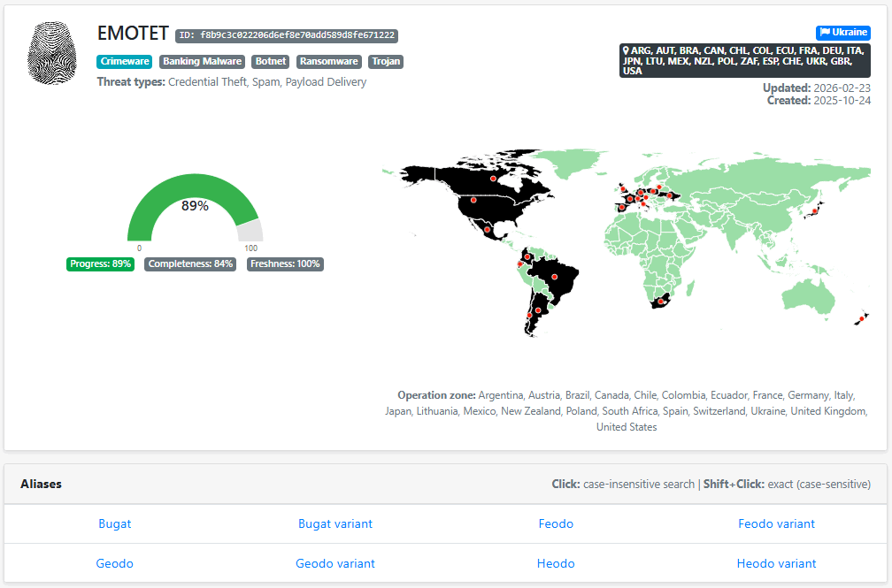Click the 89% progress gauge

tap(195, 208)
